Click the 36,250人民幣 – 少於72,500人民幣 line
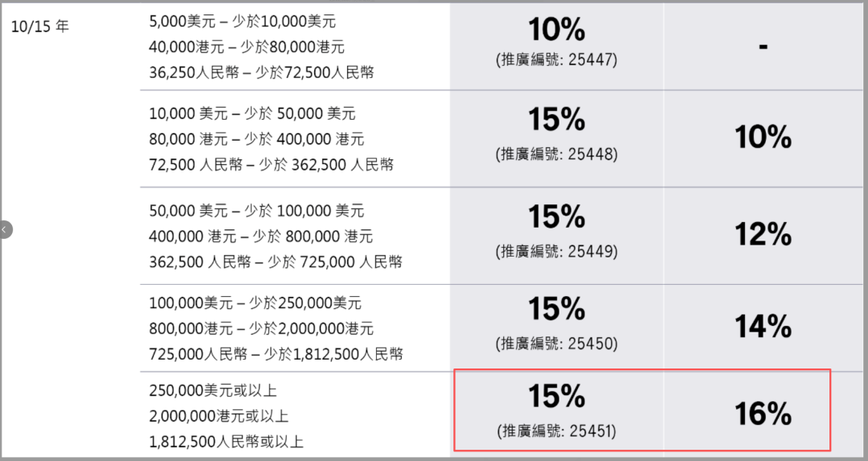This screenshot has height=461, width=868. tap(261, 72)
